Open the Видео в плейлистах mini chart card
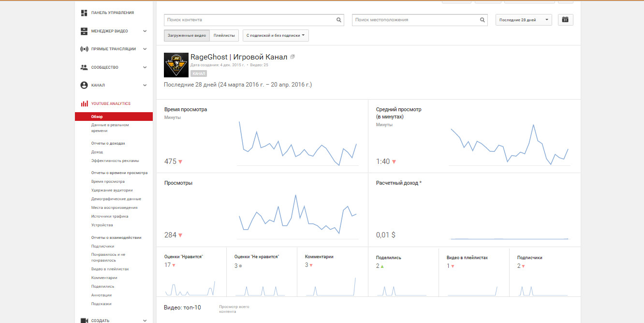 coord(474,272)
